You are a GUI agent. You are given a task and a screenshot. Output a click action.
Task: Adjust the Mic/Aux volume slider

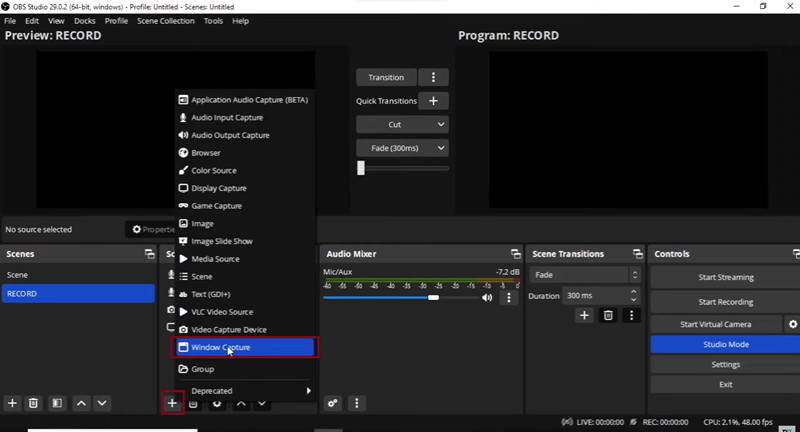click(433, 297)
